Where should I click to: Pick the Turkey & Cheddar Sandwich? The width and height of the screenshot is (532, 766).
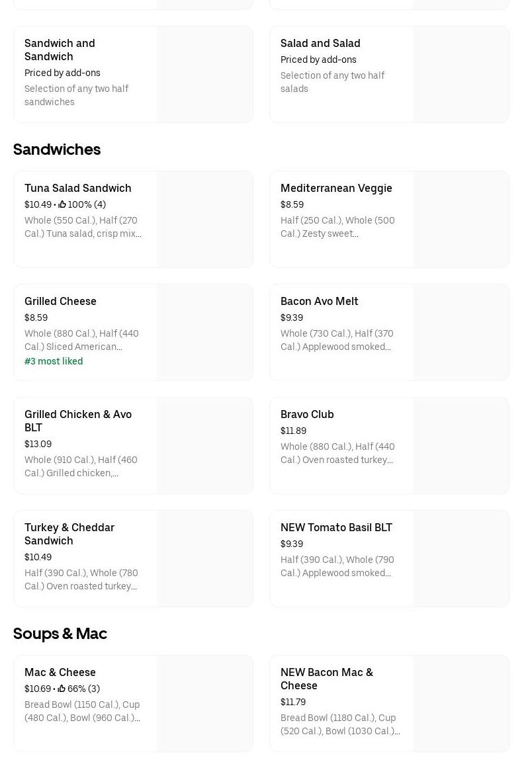coord(69,534)
